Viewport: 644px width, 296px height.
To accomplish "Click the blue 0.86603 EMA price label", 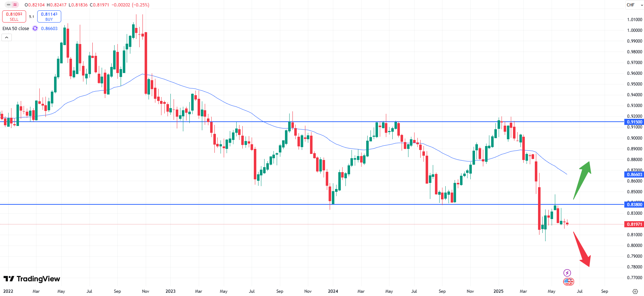I will click(x=635, y=175).
